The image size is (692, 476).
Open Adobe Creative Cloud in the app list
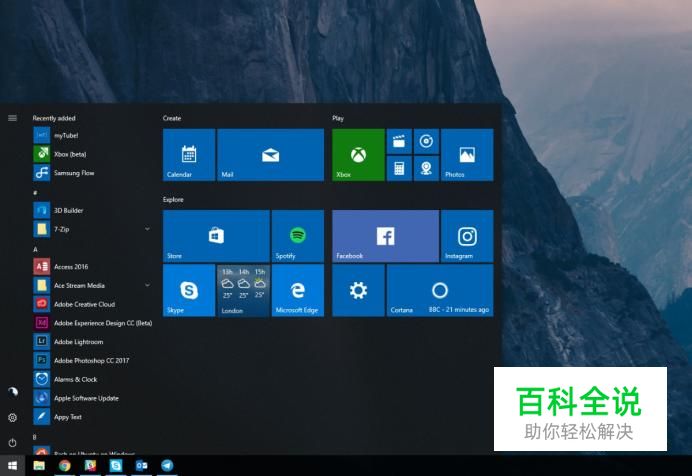tap(93, 304)
